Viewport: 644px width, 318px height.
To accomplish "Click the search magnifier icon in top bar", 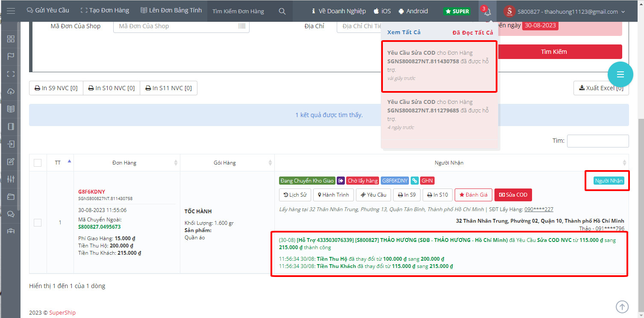I will (282, 11).
